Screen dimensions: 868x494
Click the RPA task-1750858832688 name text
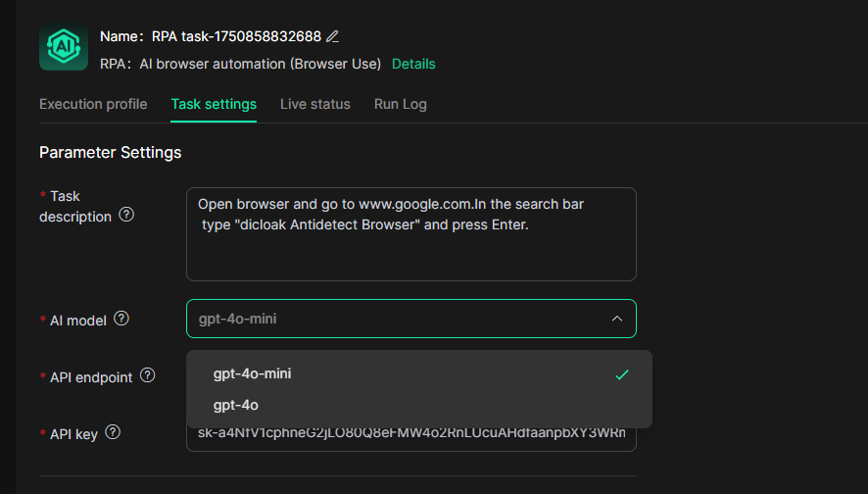point(236,36)
